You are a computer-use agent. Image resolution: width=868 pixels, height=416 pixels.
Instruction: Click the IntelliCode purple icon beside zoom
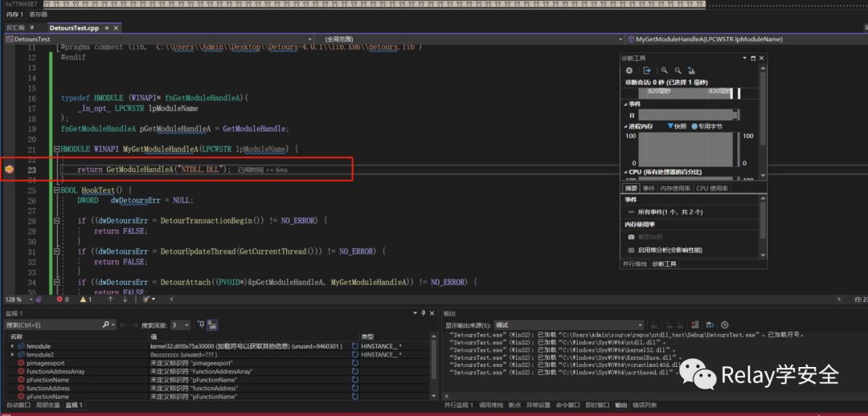point(39,300)
